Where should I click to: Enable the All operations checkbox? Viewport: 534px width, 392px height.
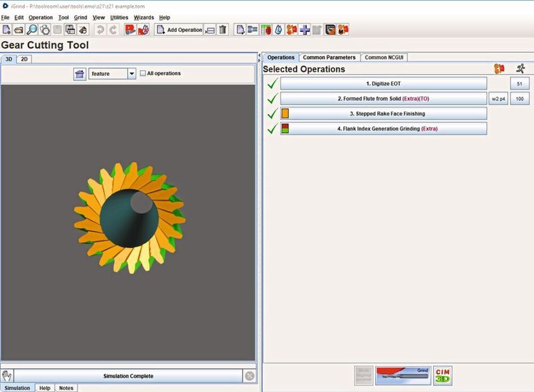[143, 73]
